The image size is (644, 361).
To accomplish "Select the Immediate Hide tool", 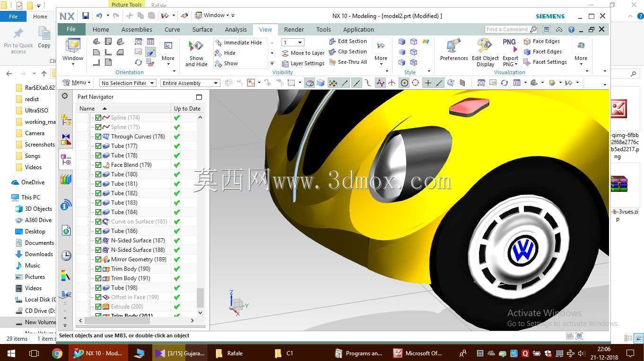I will [238, 43].
